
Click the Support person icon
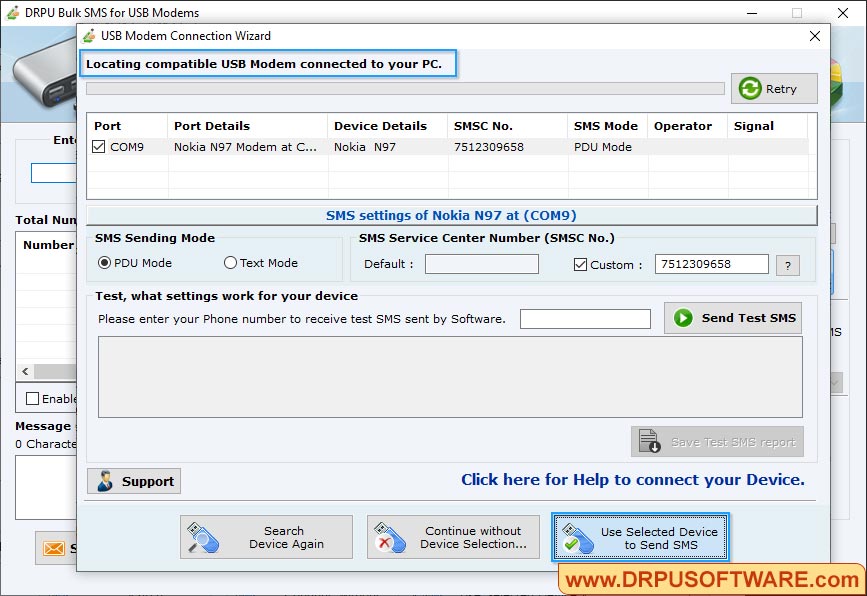(105, 481)
